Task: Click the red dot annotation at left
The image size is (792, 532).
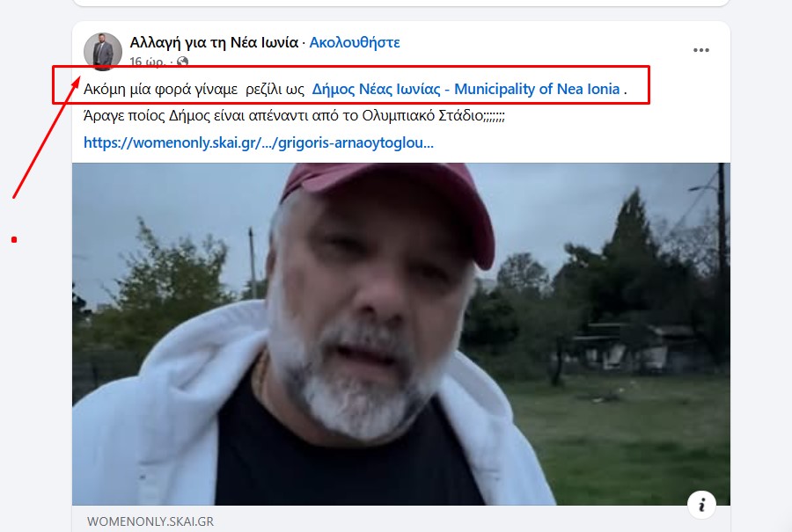Action: (14, 240)
